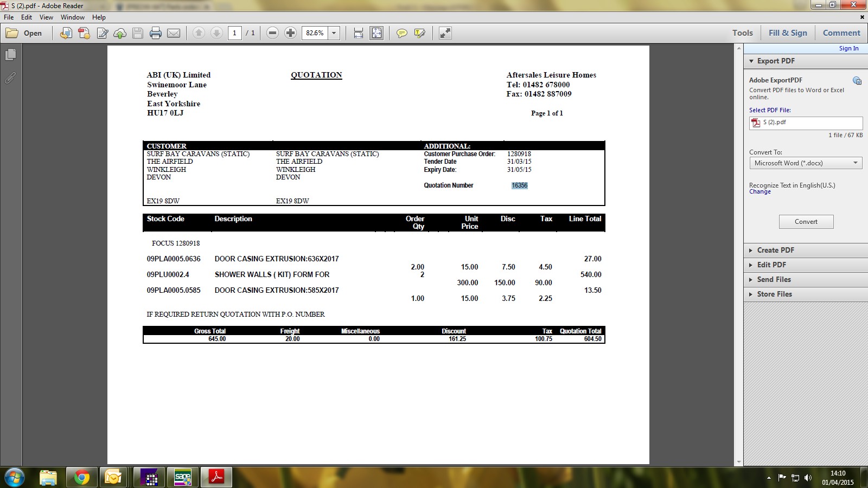Open the zoom percentage dropdown arrow
Image resolution: width=868 pixels, height=488 pixels.
[x=334, y=33]
